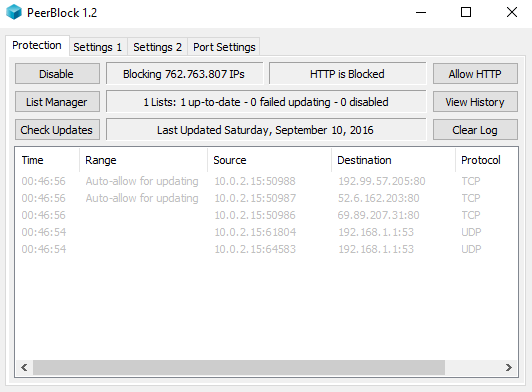Clear Log entries
532x392 pixels.
(x=475, y=130)
